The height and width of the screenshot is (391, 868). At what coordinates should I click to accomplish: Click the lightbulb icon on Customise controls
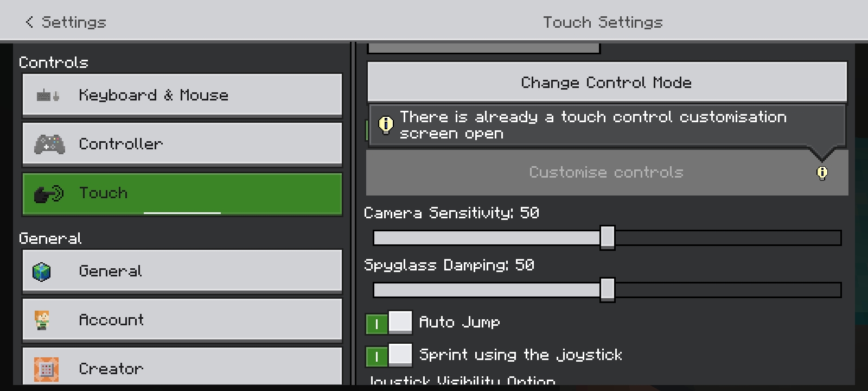click(822, 173)
